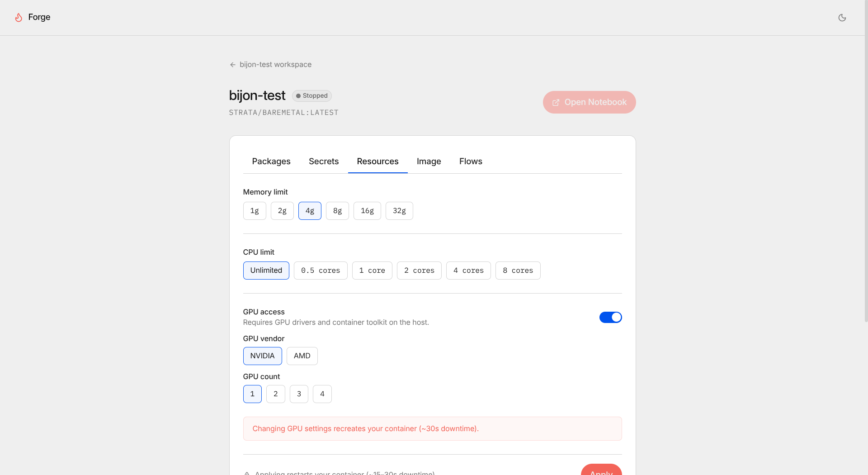The width and height of the screenshot is (868, 475).
Task: Select NVIDIA as GPU vendor
Action: 262,356
